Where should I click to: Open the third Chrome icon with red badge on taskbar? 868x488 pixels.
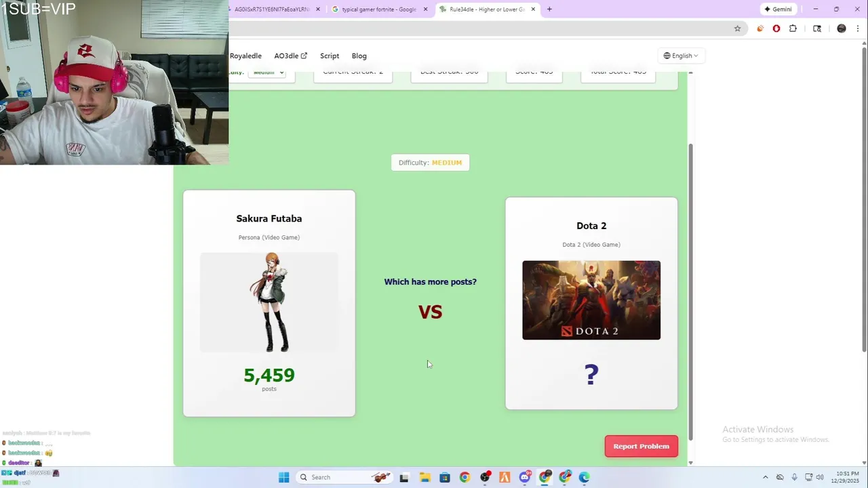pos(565,477)
